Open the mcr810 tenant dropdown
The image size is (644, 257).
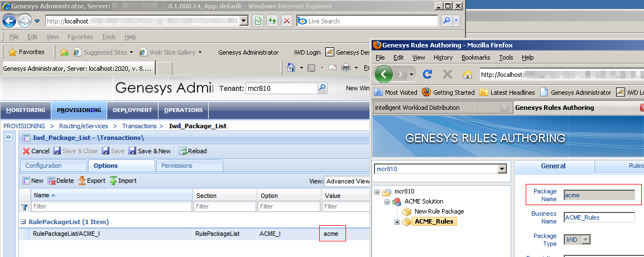click(x=501, y=169)
